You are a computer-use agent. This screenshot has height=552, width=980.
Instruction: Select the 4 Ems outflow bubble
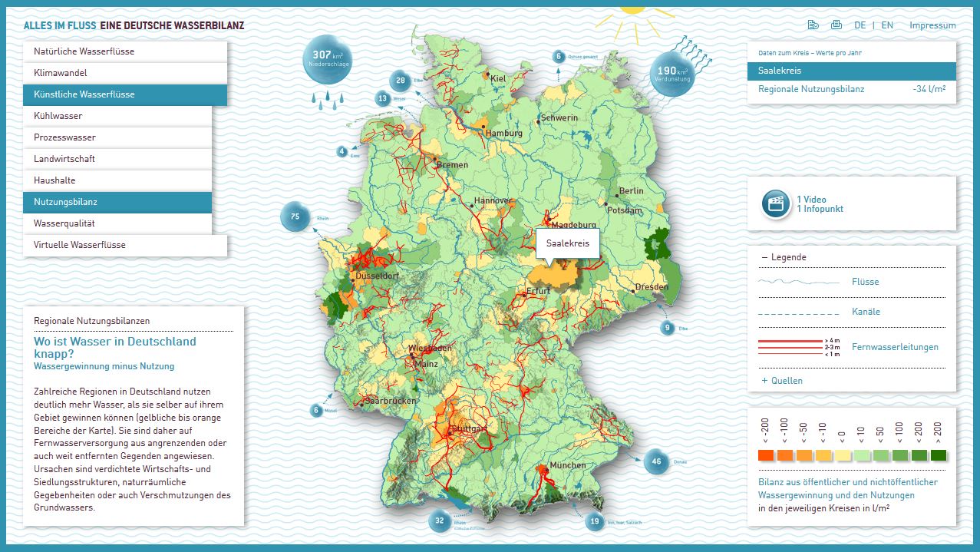[x=342, y=152]
